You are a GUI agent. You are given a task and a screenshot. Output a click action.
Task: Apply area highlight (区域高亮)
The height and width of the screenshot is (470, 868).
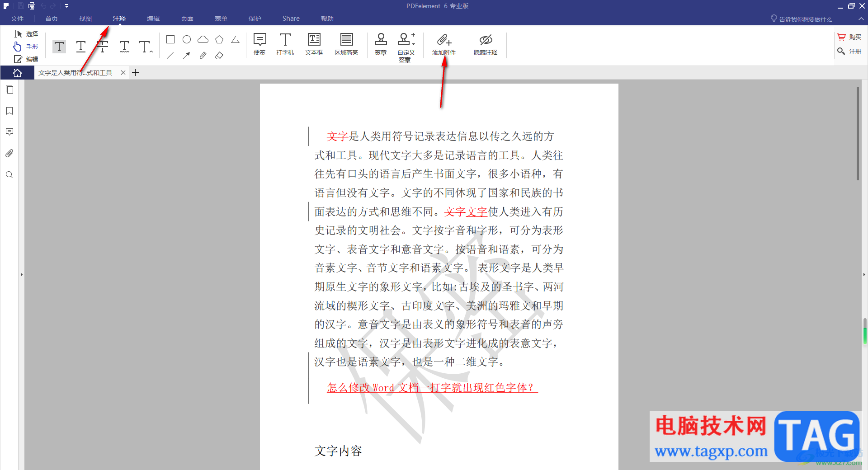[x=346, y=44]
